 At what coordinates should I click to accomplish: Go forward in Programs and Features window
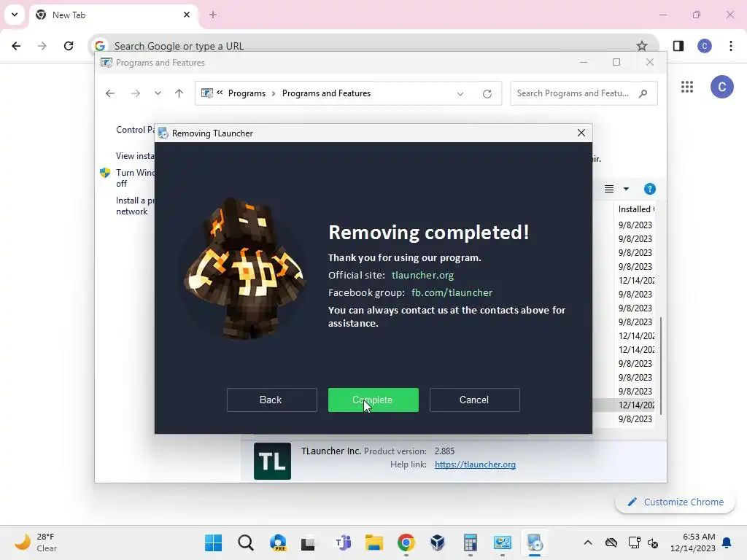pos(136,93)
